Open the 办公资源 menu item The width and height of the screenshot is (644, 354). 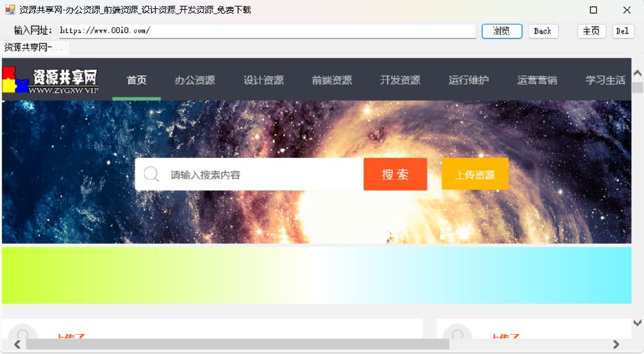click(x=194, y=81)
